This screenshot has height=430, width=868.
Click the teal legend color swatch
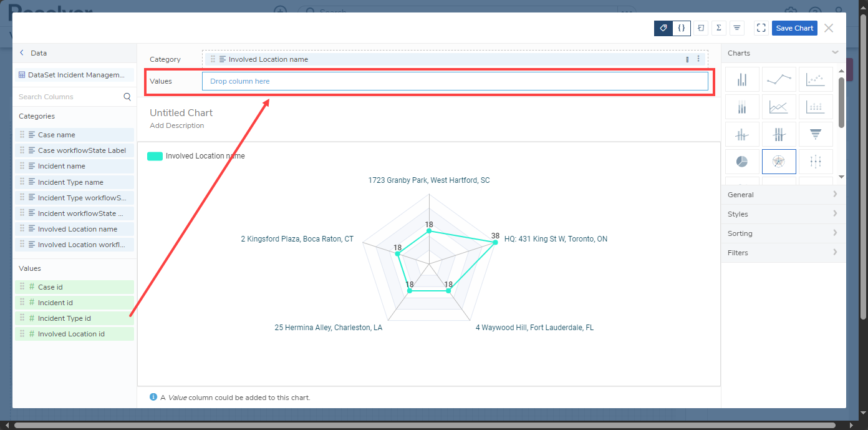[155, 156]
